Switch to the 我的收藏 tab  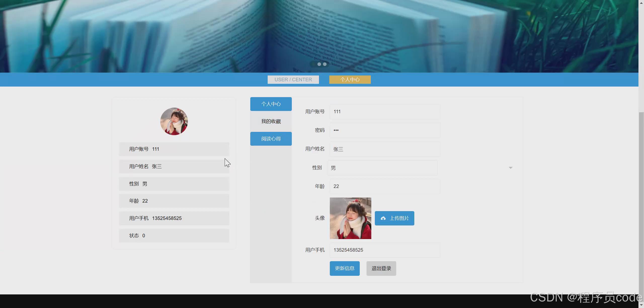271,121
